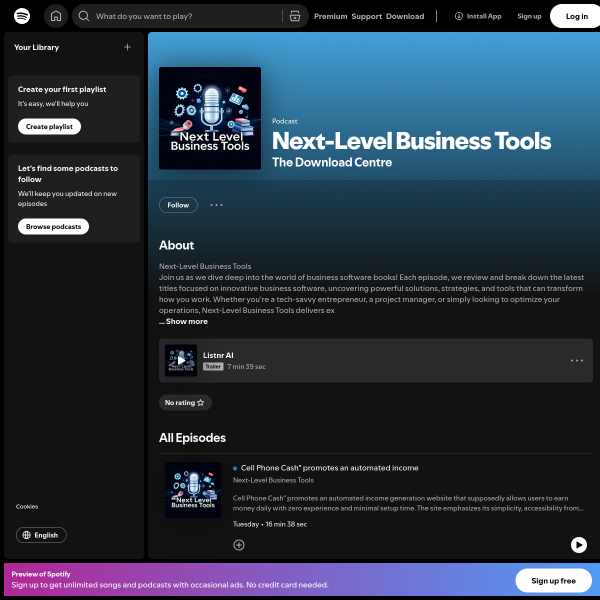
Task: Type in the What do you want to play field
Action: pos(188,16)
